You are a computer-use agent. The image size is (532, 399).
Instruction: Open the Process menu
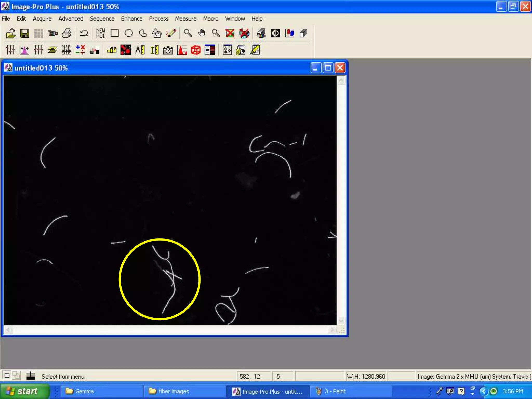click(158, 19)
